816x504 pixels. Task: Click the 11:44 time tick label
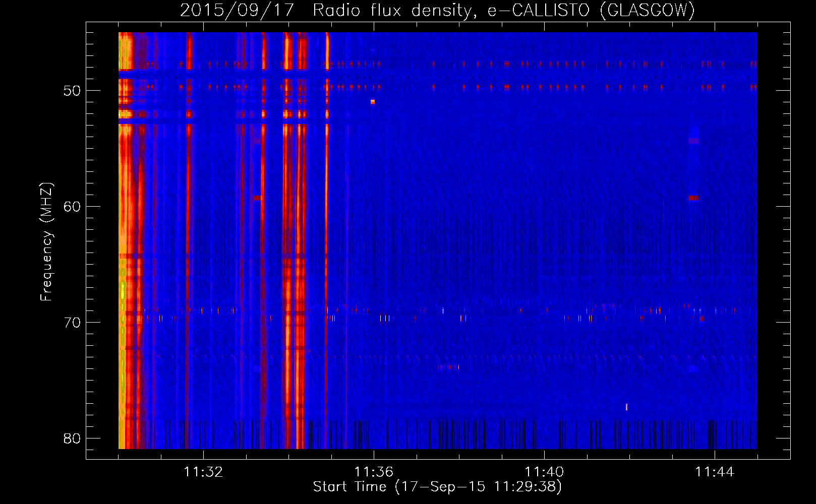[x=715, y=472]
